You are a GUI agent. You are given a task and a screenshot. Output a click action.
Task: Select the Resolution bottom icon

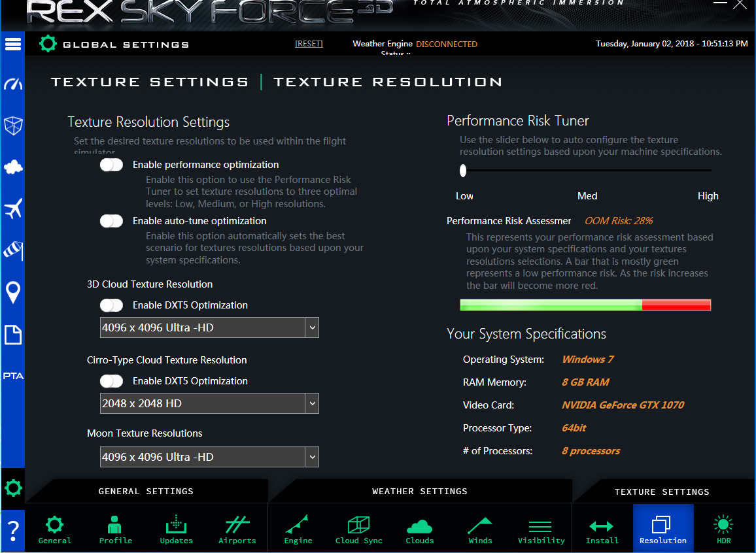[663, 528]
